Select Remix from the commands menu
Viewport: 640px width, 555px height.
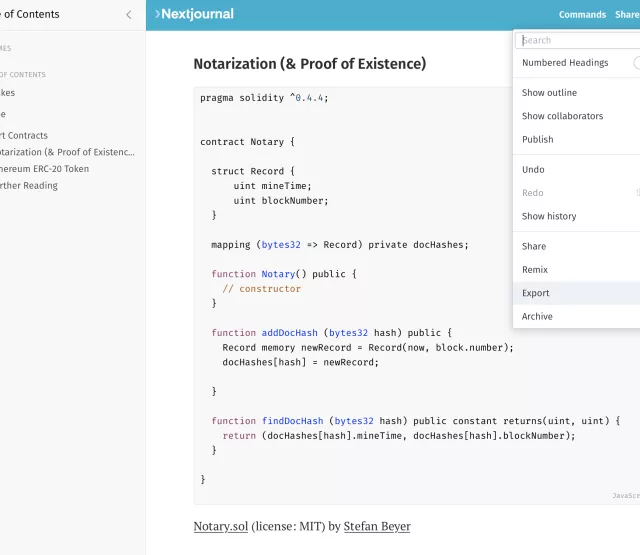tap(535, 270)
